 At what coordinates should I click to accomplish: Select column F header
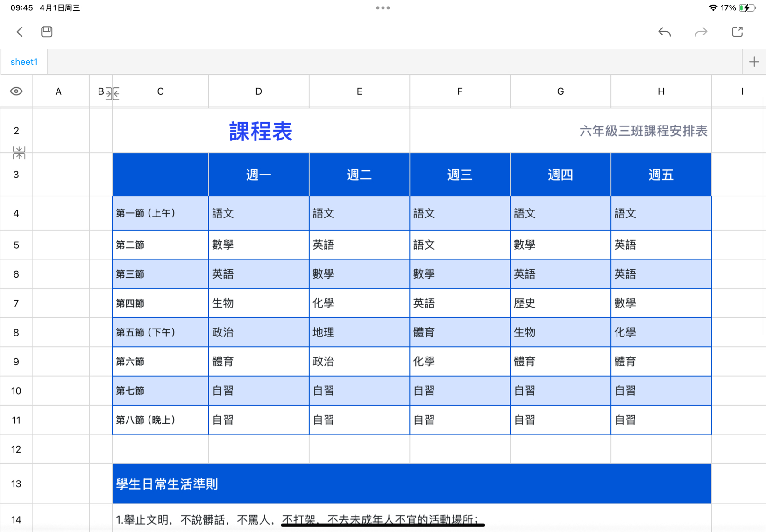coord(460,91)
